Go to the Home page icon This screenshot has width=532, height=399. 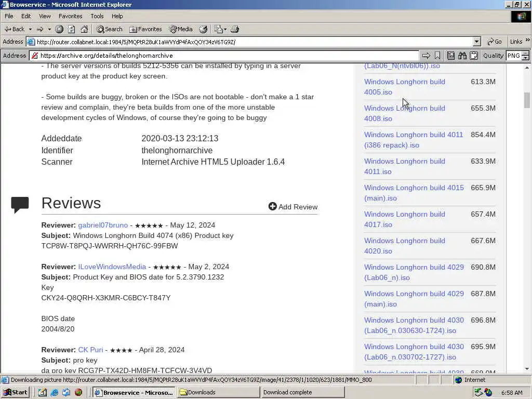pyautogui.click(x=84, y=29)
